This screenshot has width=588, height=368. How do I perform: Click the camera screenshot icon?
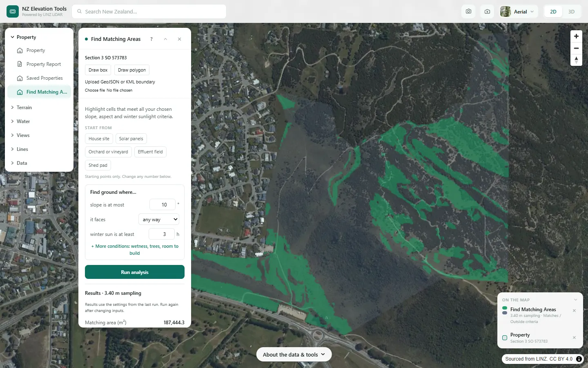pos(468,11)
